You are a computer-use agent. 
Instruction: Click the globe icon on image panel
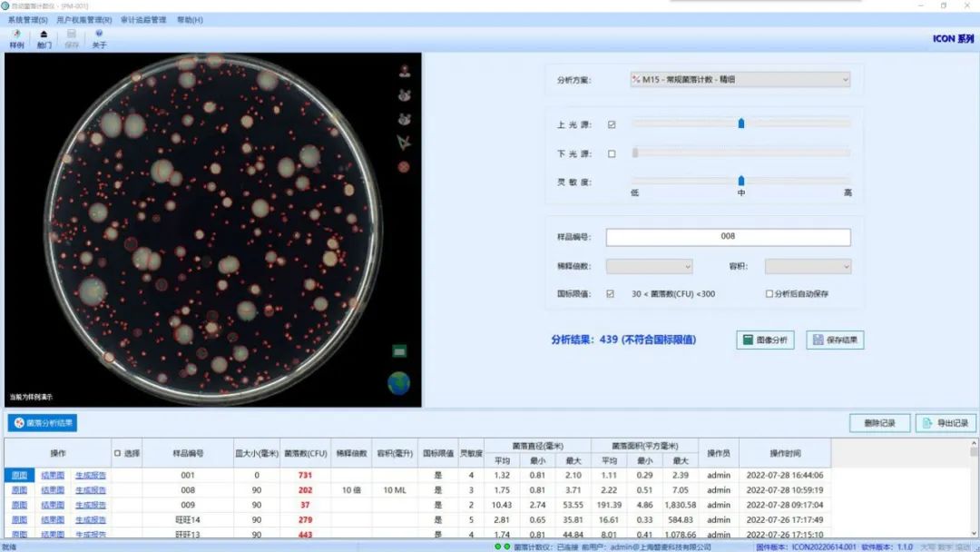(398, 383)
